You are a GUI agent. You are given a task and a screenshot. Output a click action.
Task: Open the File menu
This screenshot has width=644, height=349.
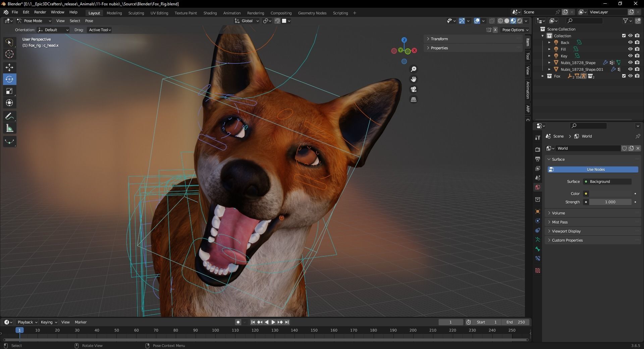pos(15,12)
